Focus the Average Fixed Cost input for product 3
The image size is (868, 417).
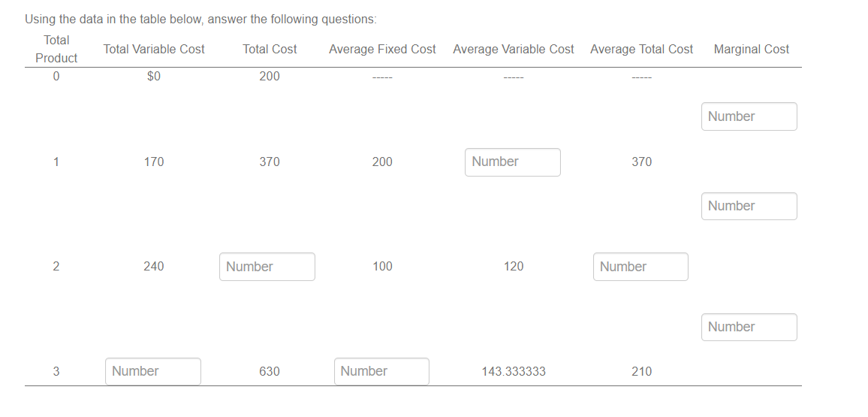(382, 372)
